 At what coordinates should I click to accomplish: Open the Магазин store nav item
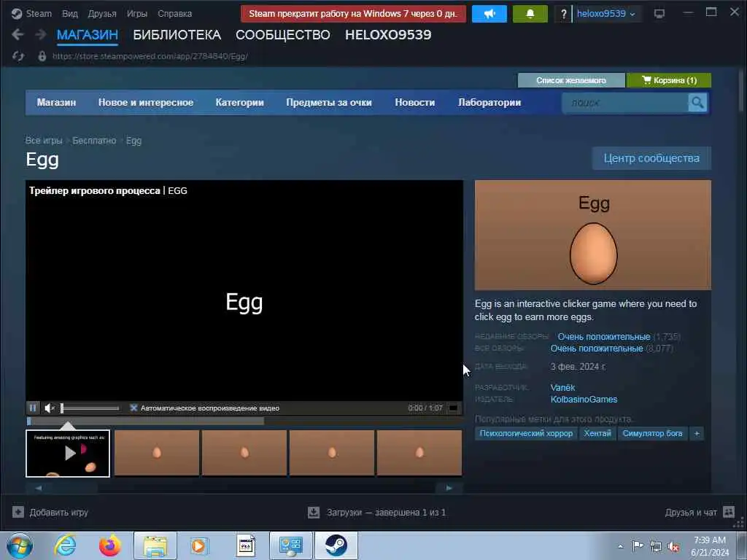point(56,102)
